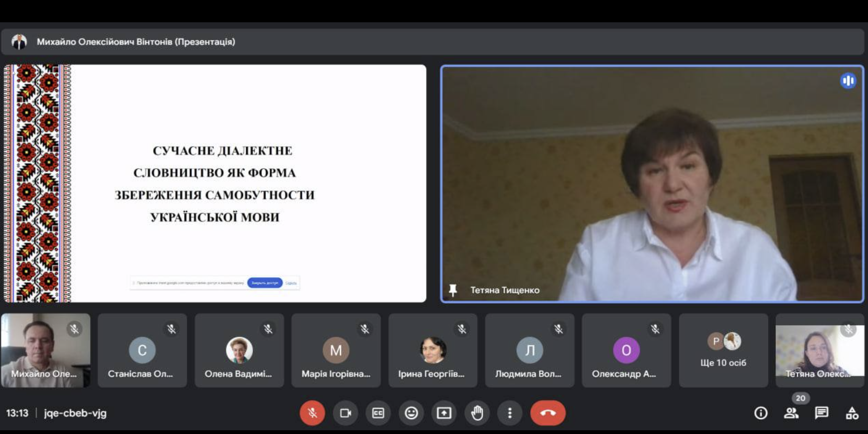The height and width of the screenshot is (434, 868).
Task: Show the participants list with 20 people
Action: click(791, 413)
